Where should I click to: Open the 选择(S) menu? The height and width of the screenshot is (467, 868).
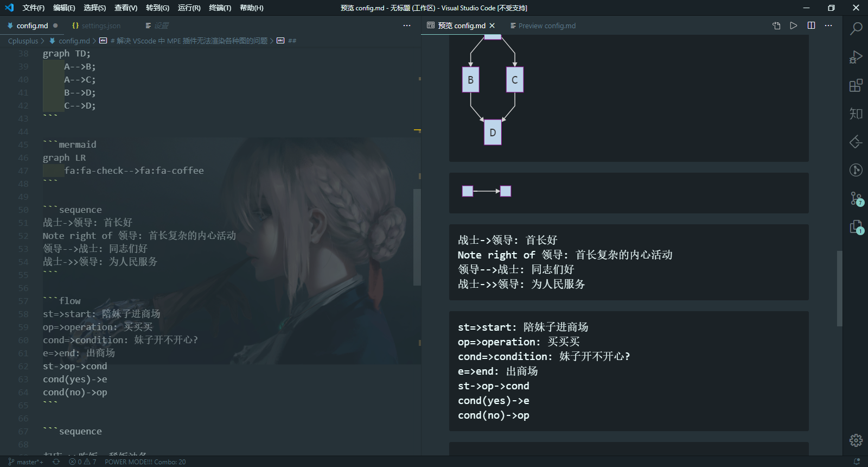[95, 8]
